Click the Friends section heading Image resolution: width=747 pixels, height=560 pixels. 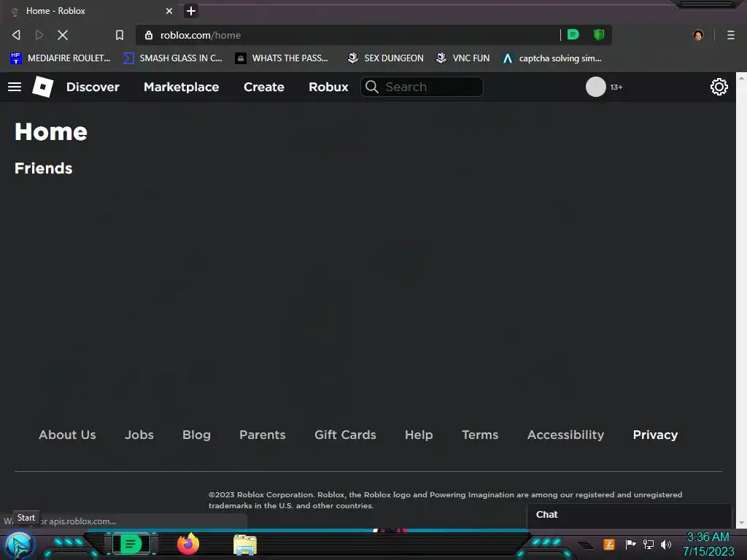(43, 168)
